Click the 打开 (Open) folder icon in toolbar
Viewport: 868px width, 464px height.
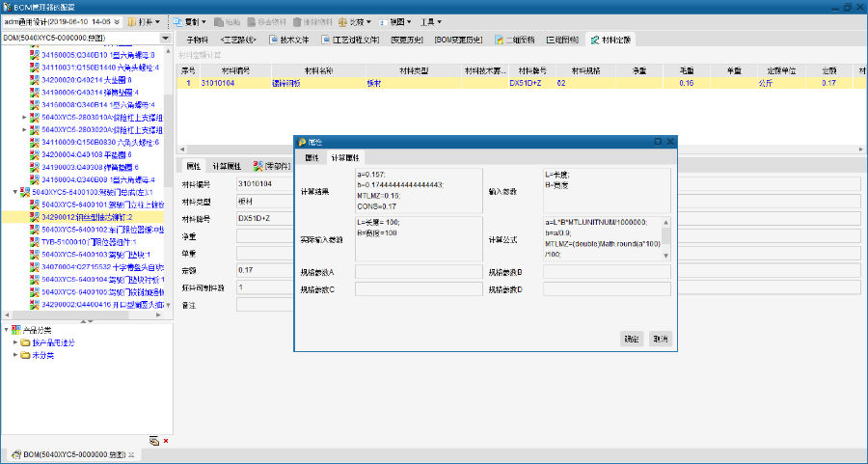(x=133, y=21)
